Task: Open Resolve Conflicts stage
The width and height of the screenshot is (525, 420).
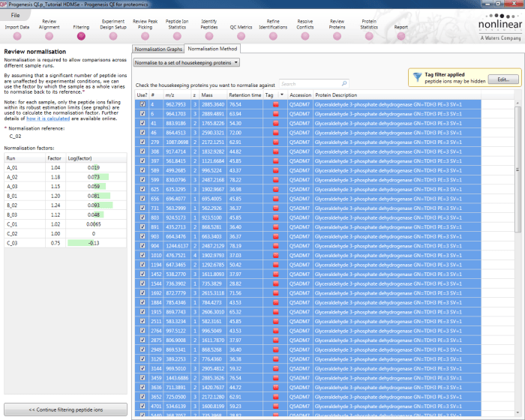Action: tap(305, 36)
